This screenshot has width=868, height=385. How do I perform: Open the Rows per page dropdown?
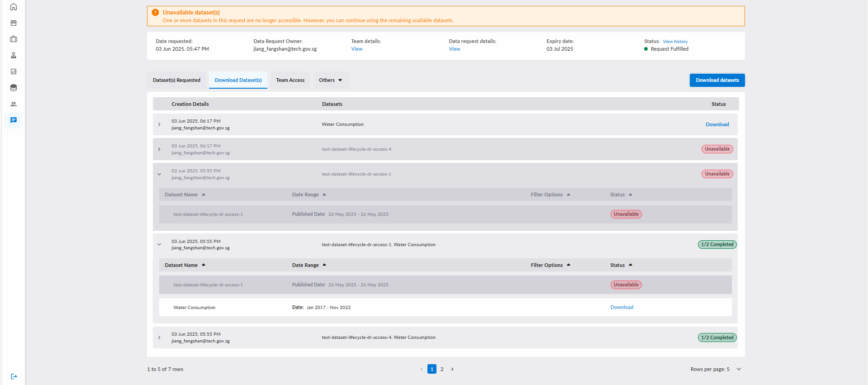click(x=739, y=369)
